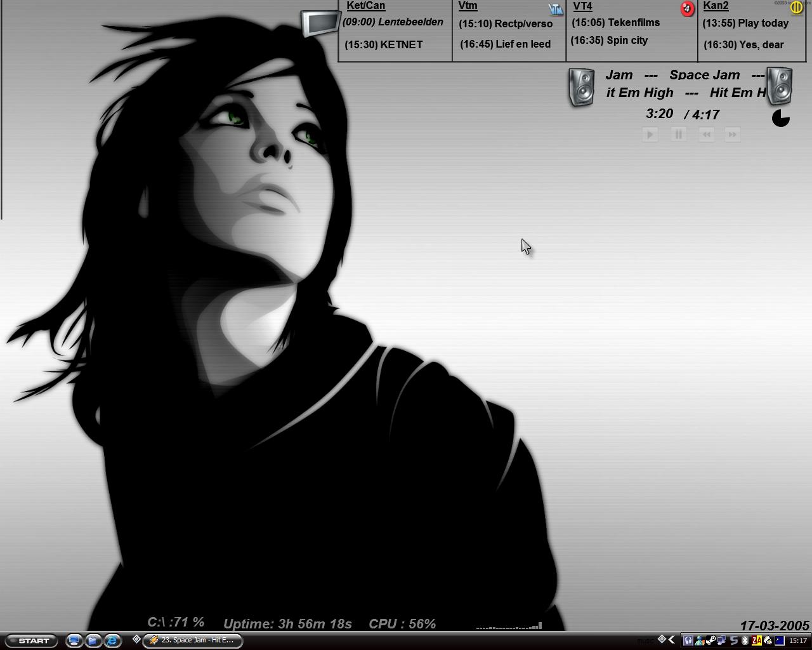Click the red VT4 logo icon
Screen dimensions: 812x650
pos(687,9)
